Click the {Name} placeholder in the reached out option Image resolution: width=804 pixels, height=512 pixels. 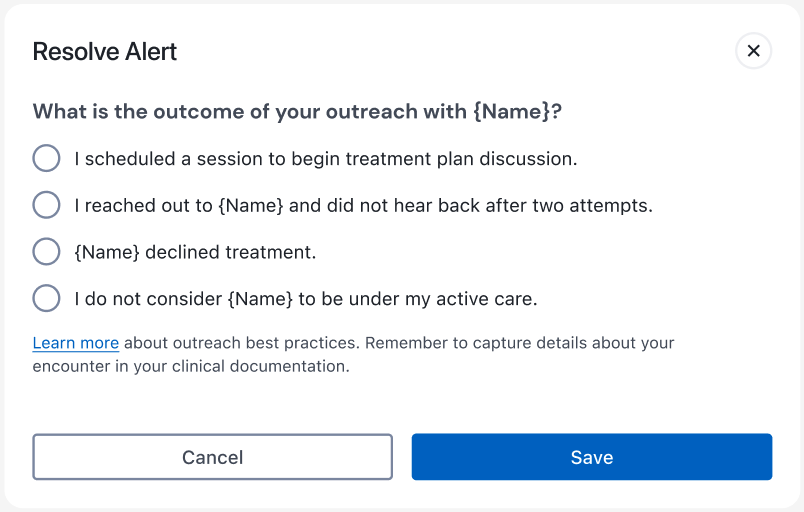pos(251,205)
